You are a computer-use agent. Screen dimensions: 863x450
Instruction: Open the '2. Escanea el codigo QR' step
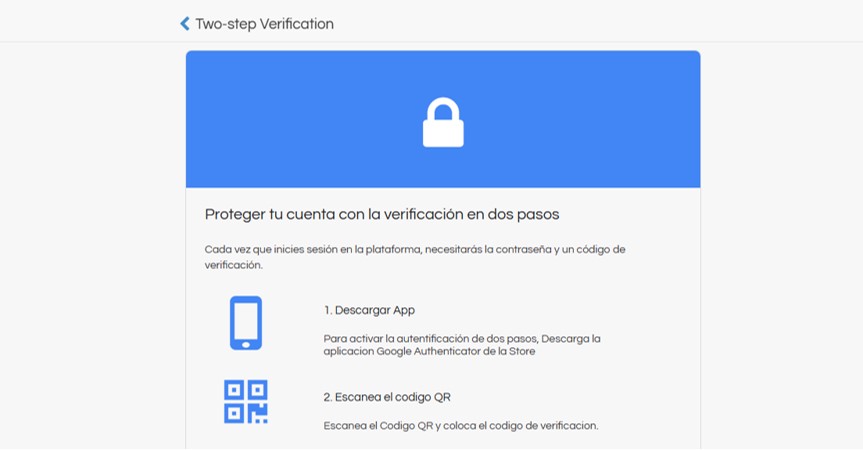pos(387,397)
